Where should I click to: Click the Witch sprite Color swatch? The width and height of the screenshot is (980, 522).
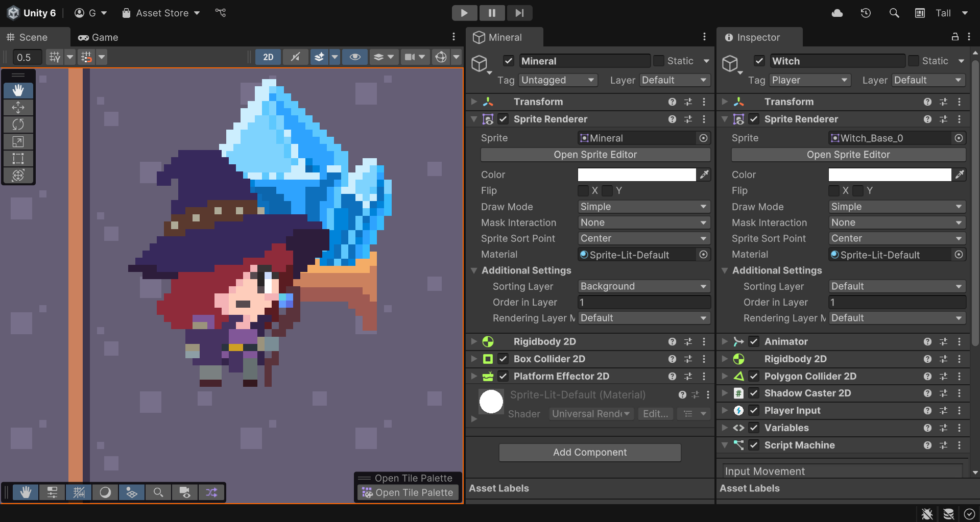[x=889, y=175]
